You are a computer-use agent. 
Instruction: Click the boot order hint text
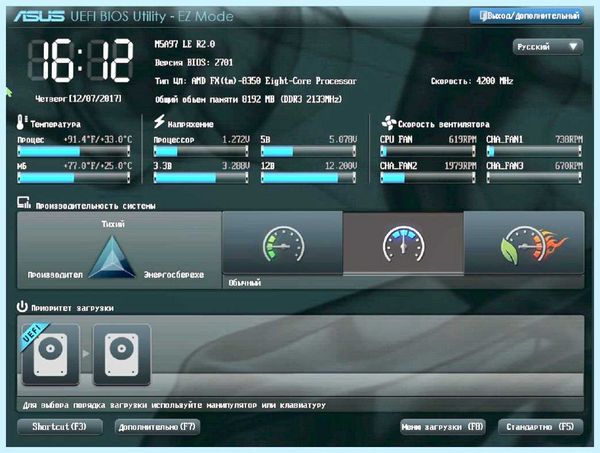[174, 405]
